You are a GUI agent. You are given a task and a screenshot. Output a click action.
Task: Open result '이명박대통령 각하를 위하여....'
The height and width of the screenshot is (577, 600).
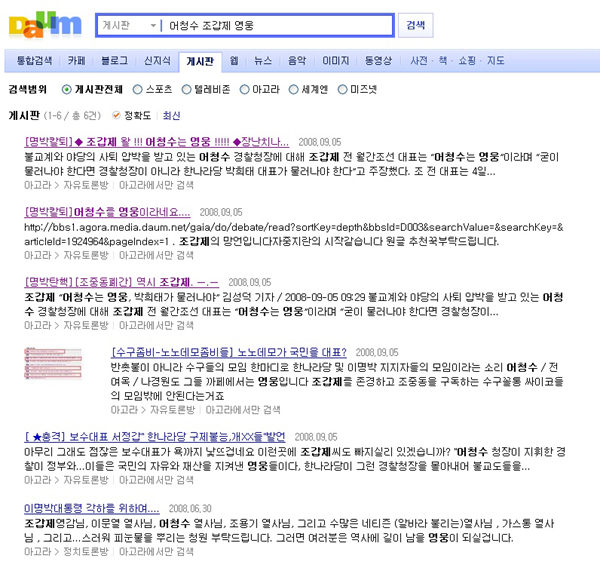(x=92, y=508)
